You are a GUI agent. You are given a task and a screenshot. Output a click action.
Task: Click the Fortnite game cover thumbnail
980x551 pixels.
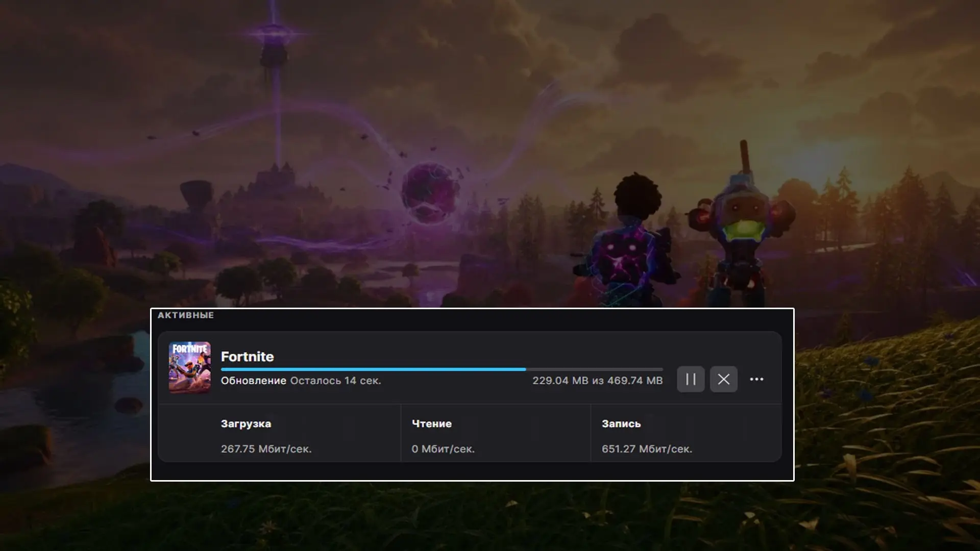190,367
